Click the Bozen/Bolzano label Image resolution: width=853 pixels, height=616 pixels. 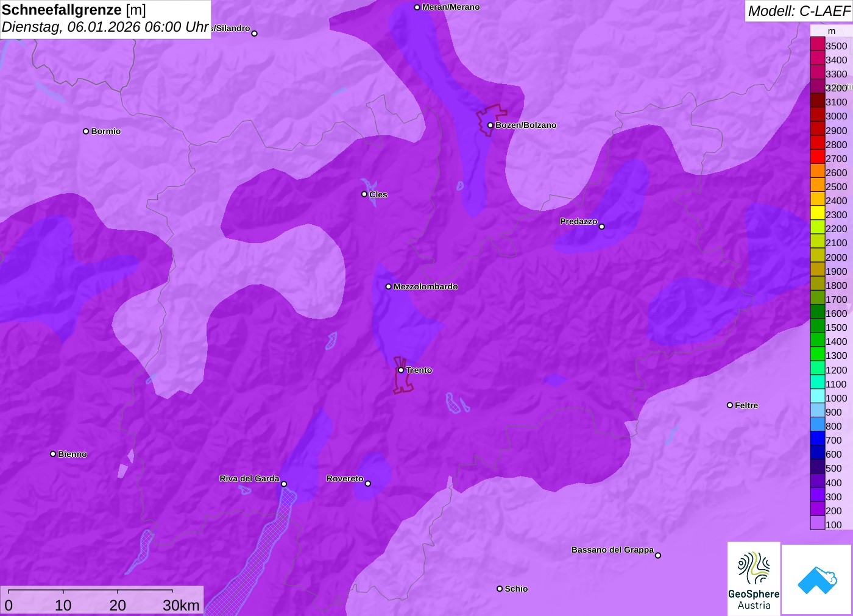click(526, 125)
